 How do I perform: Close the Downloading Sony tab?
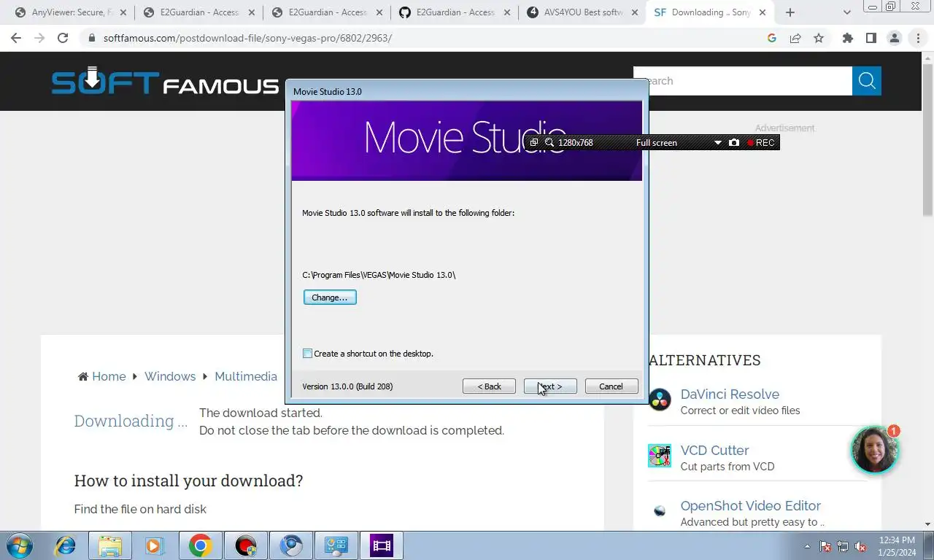coord(762,12)
